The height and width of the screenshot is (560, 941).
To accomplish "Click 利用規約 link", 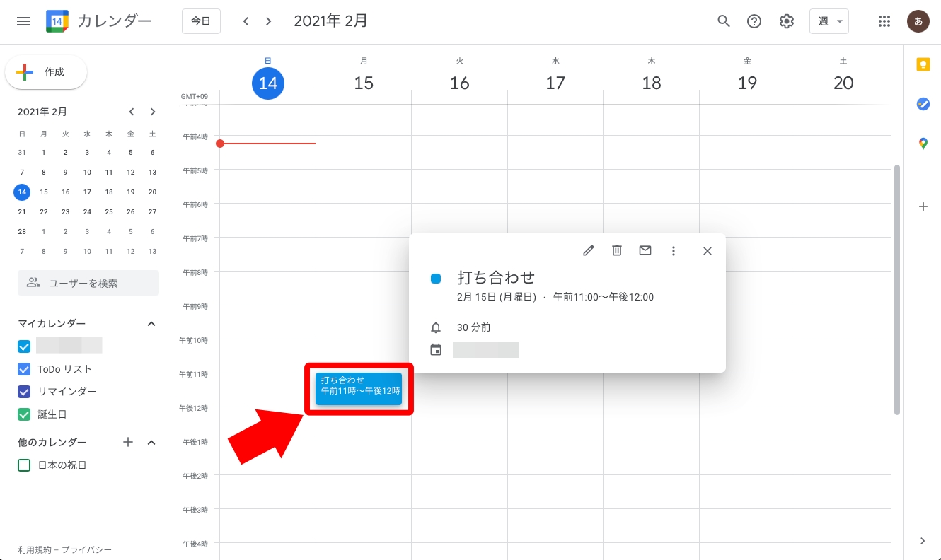I will click(x=34, y=549).
